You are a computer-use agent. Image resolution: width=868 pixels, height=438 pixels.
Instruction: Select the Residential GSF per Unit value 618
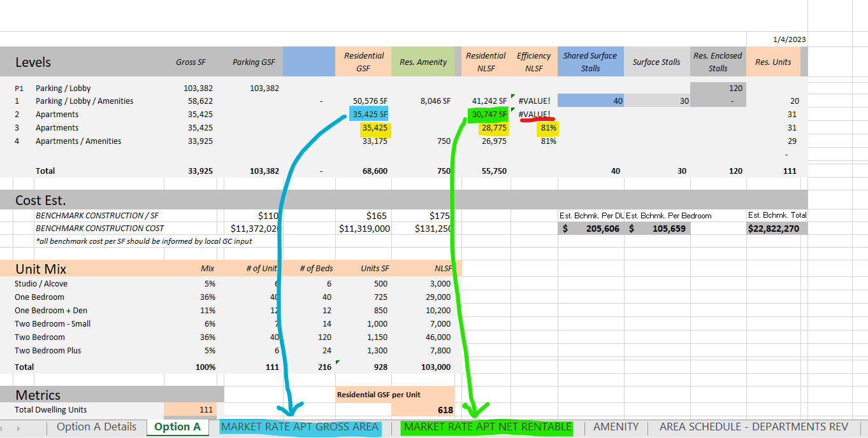point(446,409)
